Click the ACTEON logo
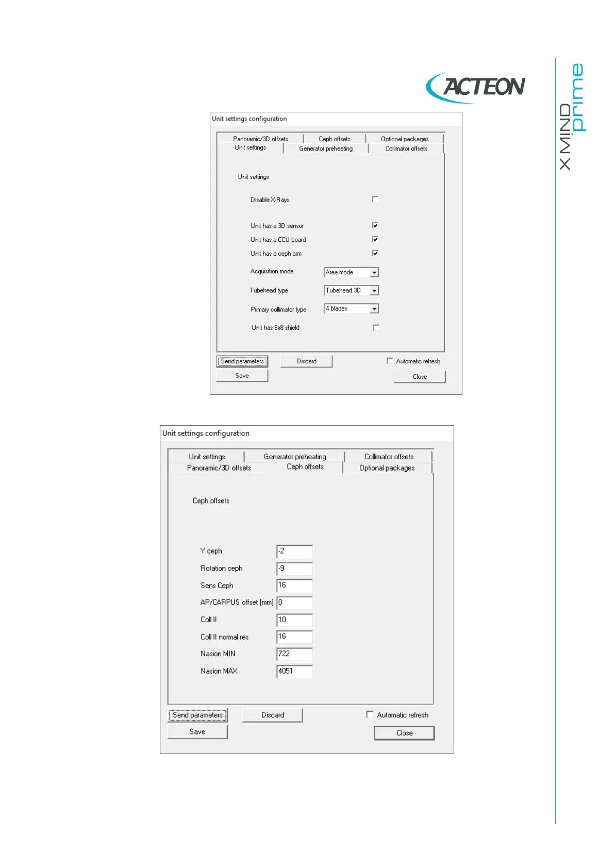The height and width of the screenshot is (868, 614). point(476,87)
